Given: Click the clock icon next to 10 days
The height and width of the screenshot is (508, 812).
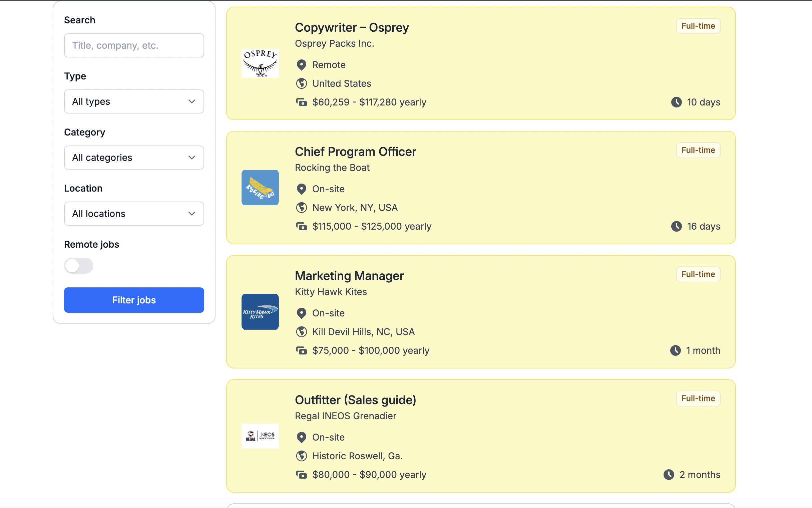Looking at the screenshot, I should coord(676,102).
